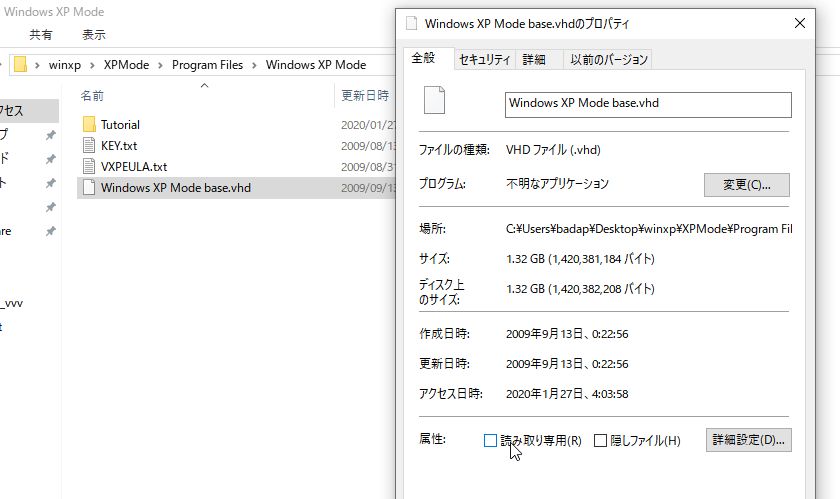Open the 共有 ribbon tab

(x=41, y=35)
